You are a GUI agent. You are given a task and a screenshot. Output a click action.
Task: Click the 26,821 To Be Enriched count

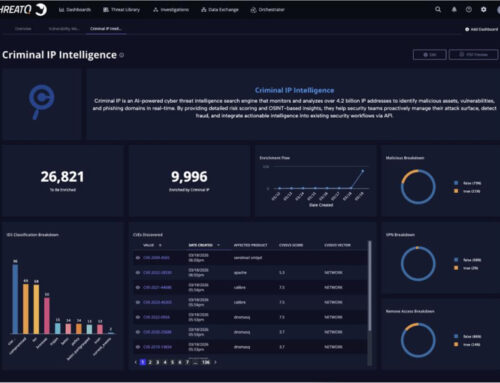coord(62,177)
